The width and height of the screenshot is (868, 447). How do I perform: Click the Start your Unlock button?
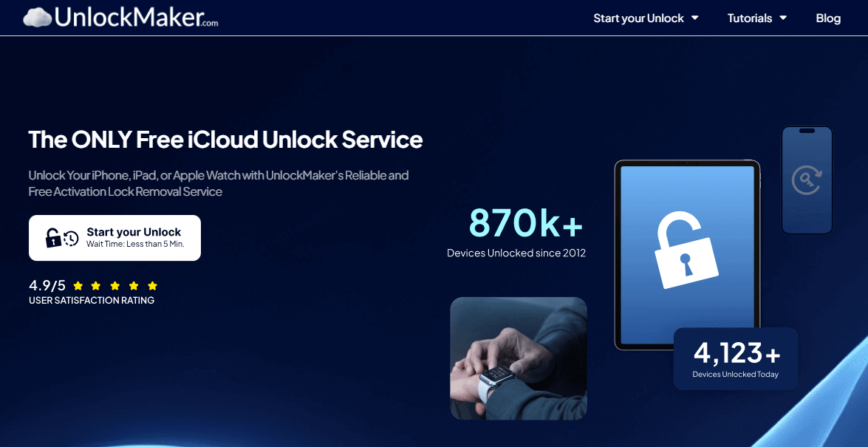click(115, 238)
